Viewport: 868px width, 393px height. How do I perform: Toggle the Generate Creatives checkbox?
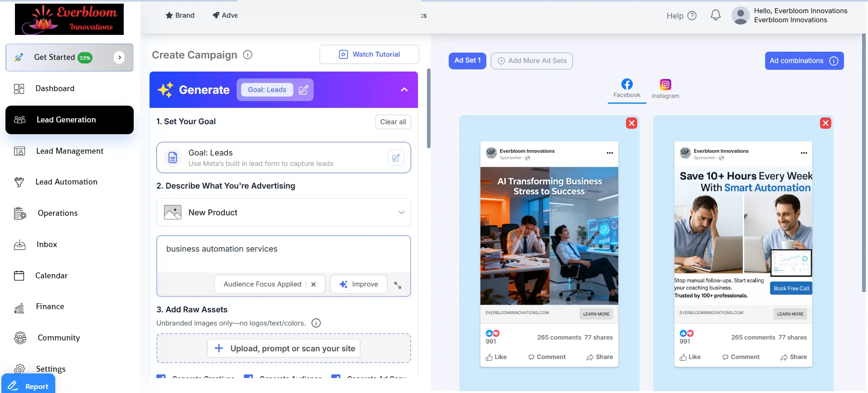click(161, 377)
